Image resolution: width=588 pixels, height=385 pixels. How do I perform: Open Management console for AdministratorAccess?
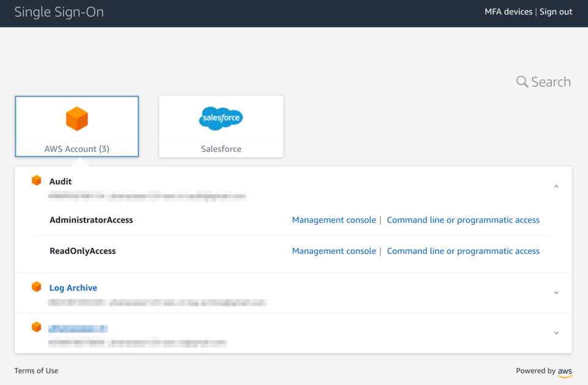(x=334, y=220)
